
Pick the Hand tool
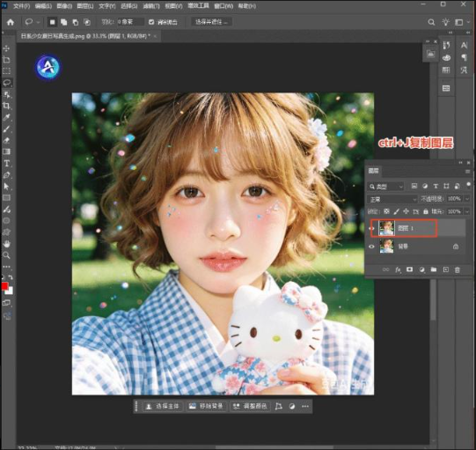click(6, 244)
